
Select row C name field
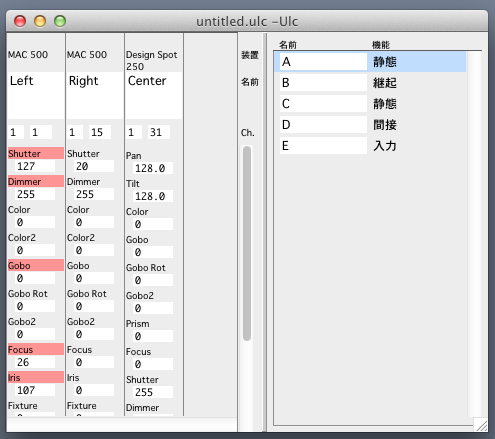[323, 103]
